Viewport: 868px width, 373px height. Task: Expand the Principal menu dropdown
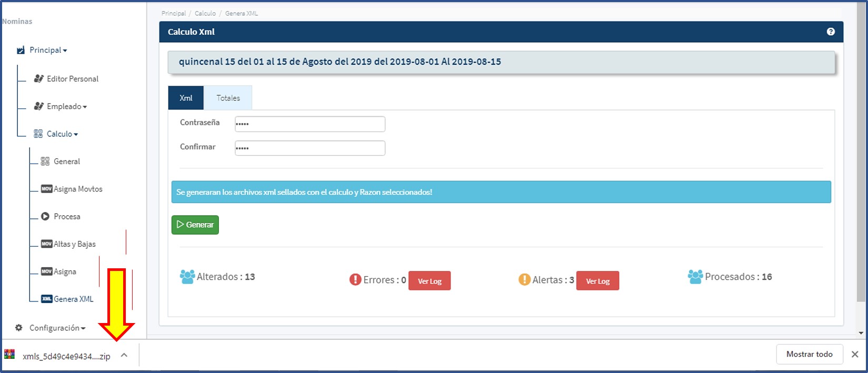tap(48, 50)
